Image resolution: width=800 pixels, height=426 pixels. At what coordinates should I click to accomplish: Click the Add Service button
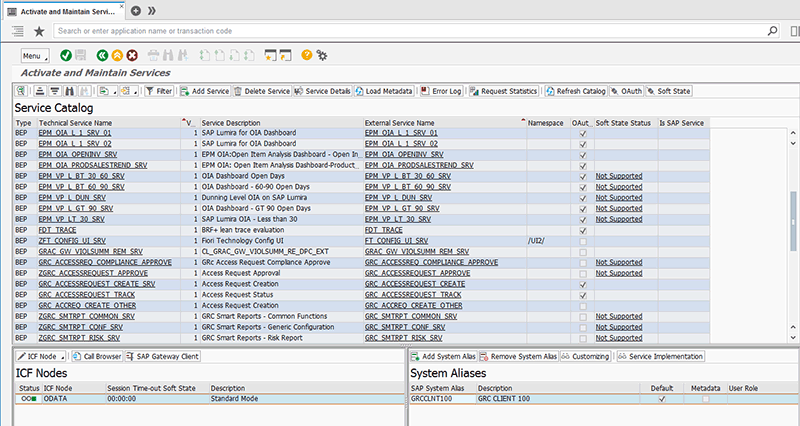pyautogui.click(x=204, y=91)
